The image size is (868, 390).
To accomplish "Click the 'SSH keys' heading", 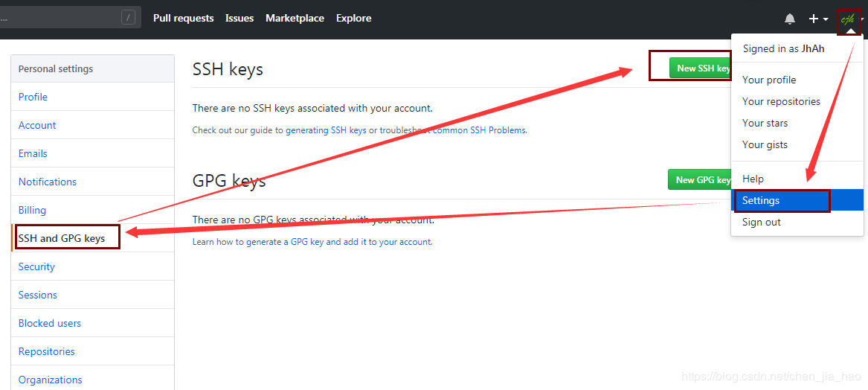I will (228, 69).
